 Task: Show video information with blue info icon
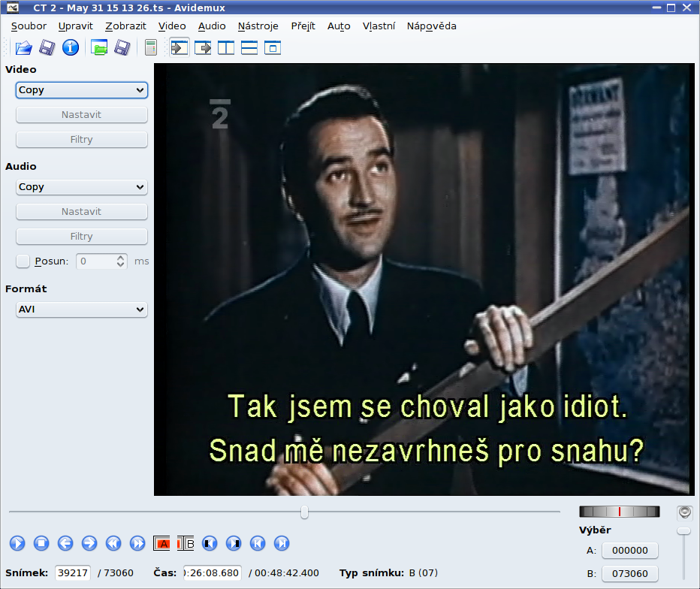(x=71, y=47)
